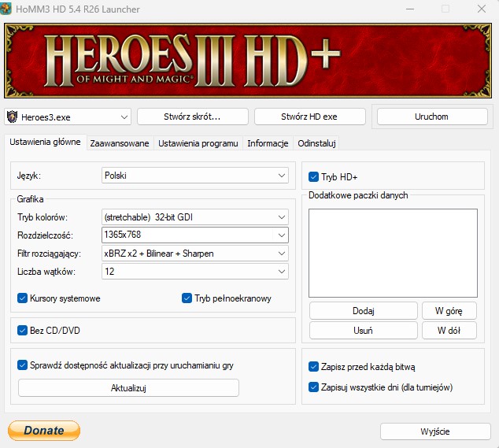Toggle Sprawdź dostępność aktualizacji checkbox
Viewport: 499px width, 448px height.
pos(22,365)
